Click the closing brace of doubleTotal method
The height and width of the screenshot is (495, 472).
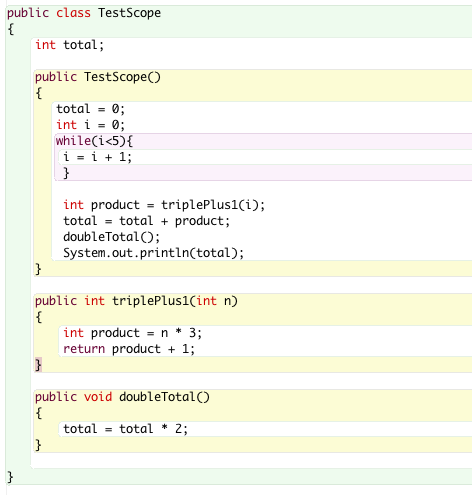(38, 445)
